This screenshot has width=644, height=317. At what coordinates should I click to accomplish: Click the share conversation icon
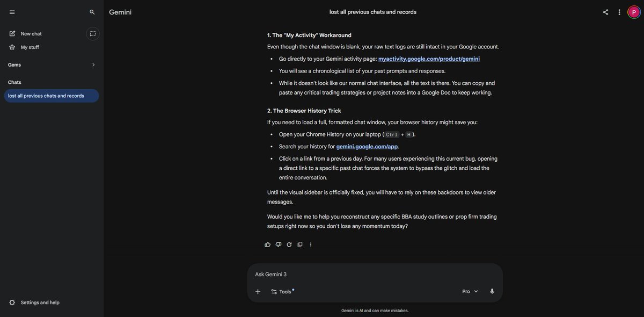[x=605, y=12]
